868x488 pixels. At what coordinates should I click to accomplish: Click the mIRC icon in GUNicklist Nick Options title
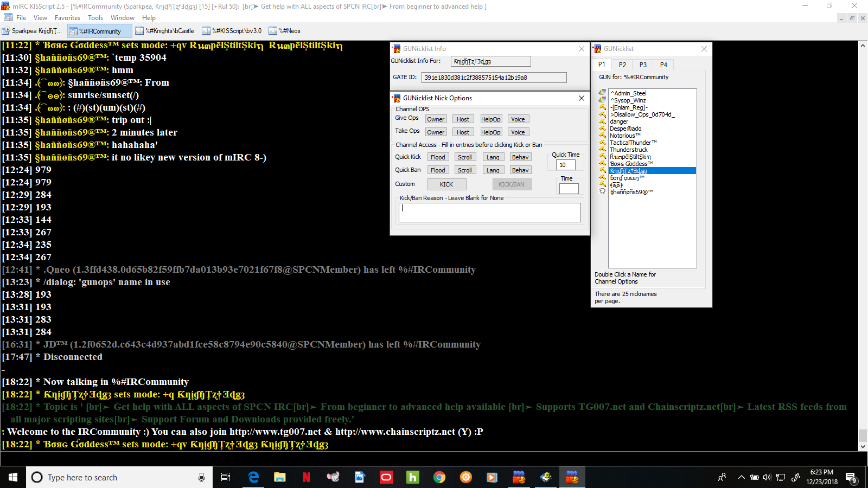click(x=397, y=98)
